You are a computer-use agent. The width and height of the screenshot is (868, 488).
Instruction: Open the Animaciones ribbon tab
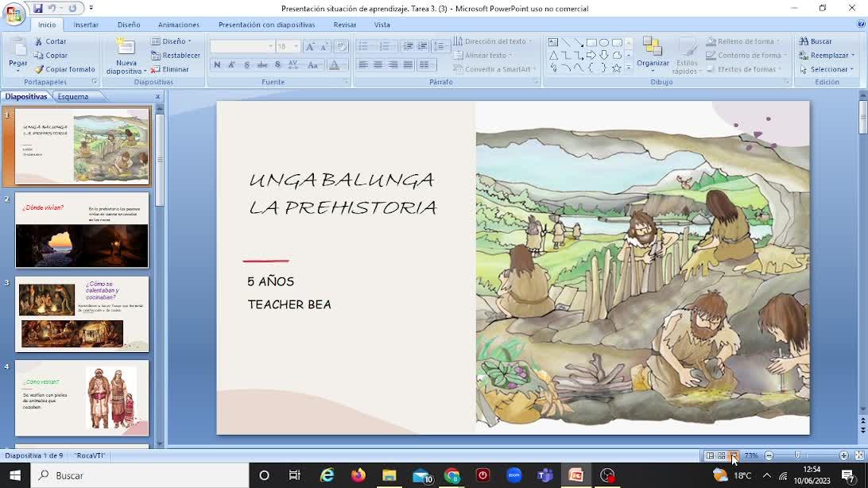pos(179,25)
